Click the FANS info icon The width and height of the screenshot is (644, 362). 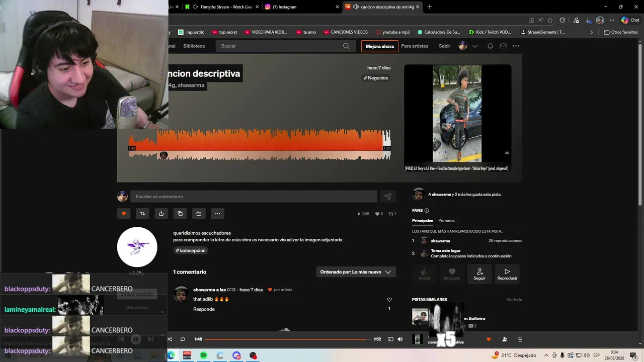(427, 211)
